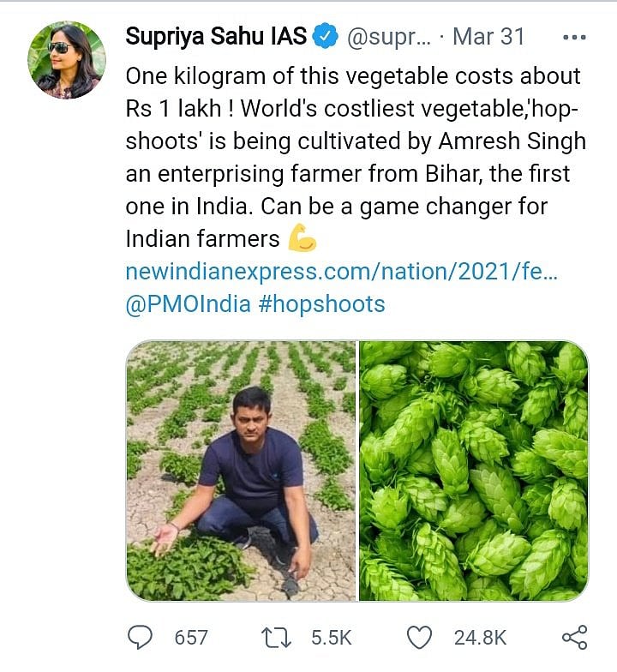Click the flexed bicep emoji
The height and width of the screenshot is (672, 617).
(x=303, y=238)
